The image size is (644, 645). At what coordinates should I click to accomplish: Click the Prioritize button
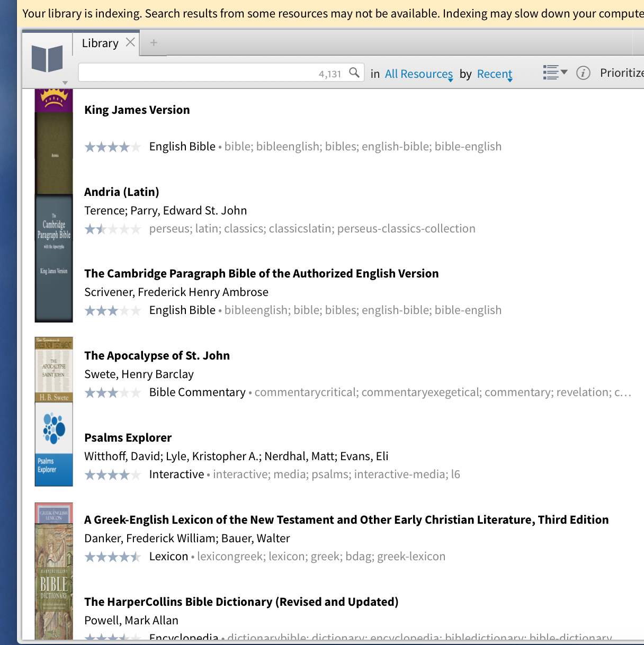[x=622, y=73]
